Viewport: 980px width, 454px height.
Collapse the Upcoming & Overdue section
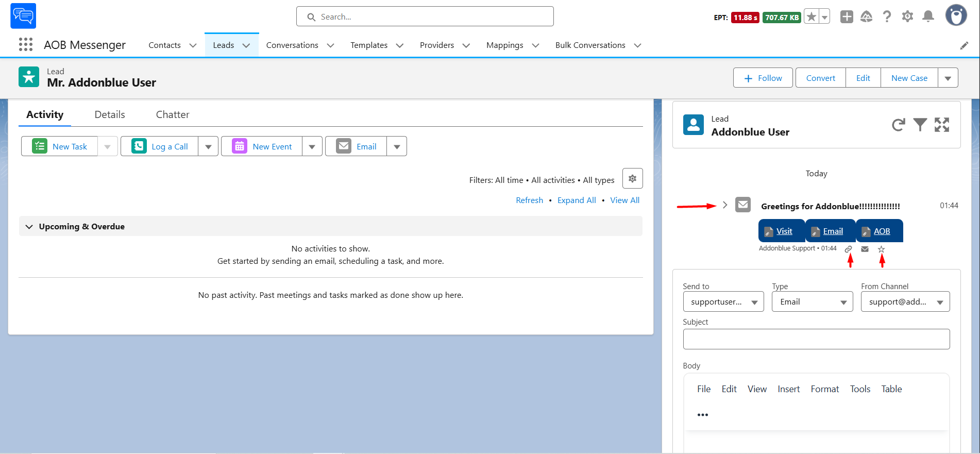29,227
